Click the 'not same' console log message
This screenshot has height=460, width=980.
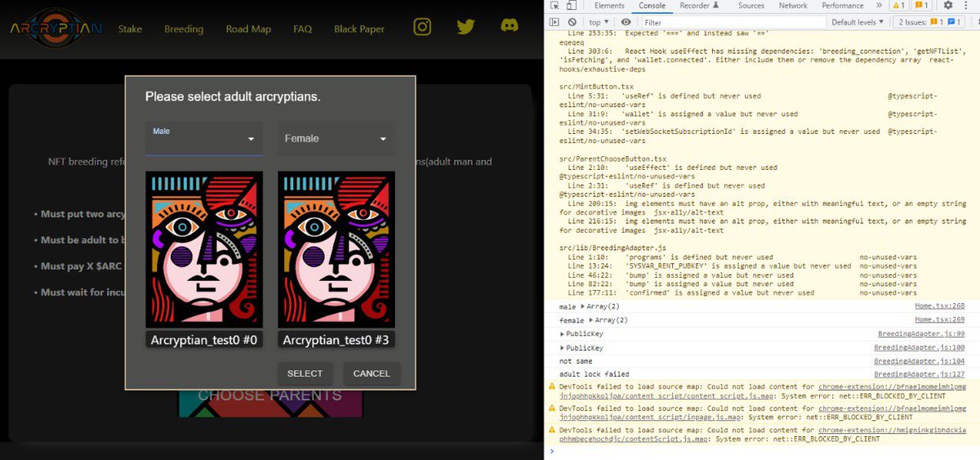click(576, 361)
